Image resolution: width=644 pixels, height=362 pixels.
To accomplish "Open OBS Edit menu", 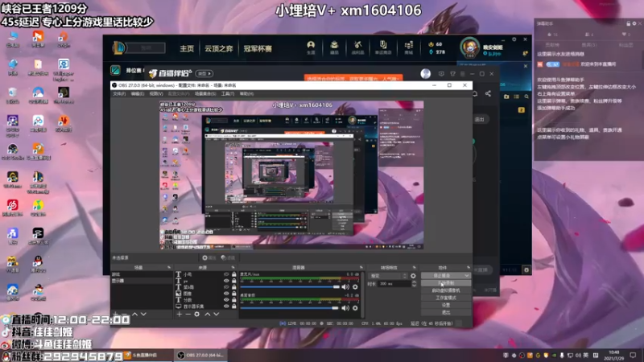I will (137, 94).
